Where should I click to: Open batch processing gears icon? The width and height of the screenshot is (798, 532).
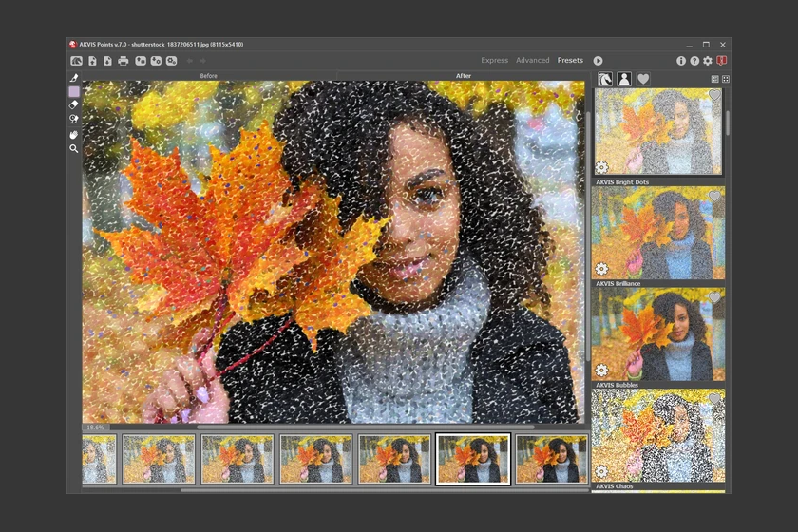click(x=172, y=61)
